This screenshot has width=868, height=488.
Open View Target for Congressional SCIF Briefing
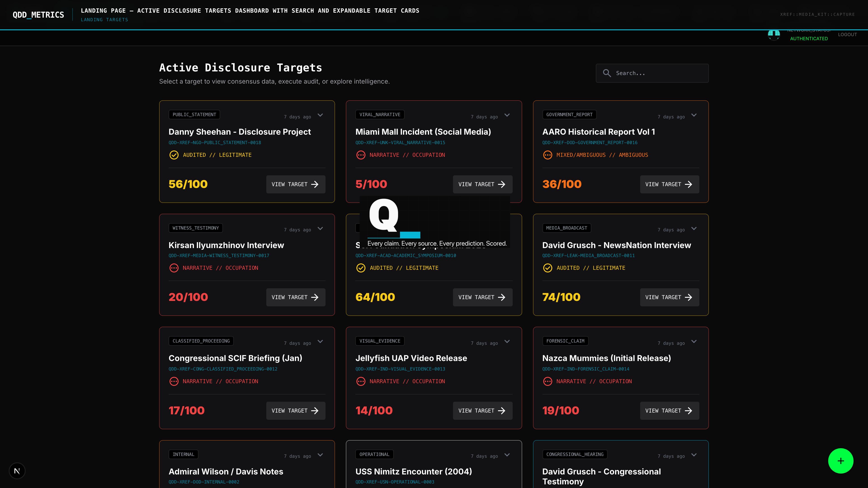click(295, 411)
